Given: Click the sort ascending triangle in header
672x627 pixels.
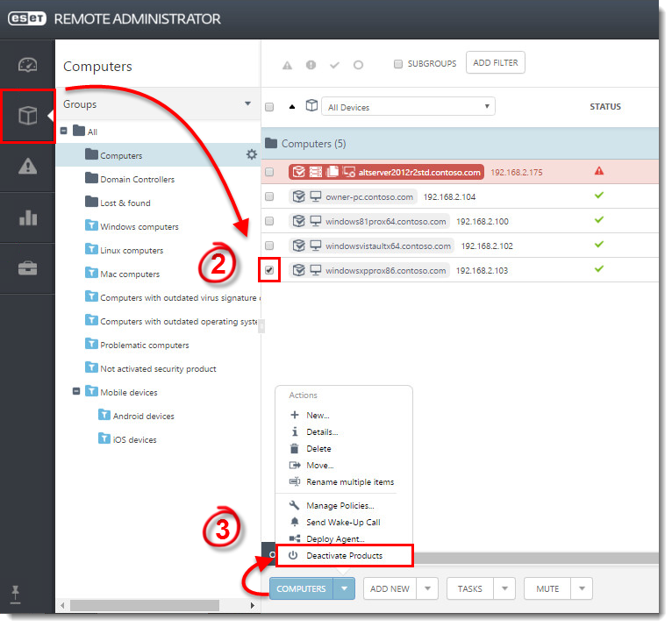Looking at the screenshot, I should (x=292, y=107).
